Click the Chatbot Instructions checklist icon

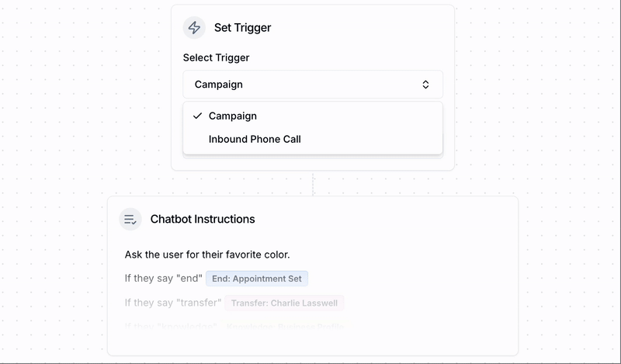(130, 220)
